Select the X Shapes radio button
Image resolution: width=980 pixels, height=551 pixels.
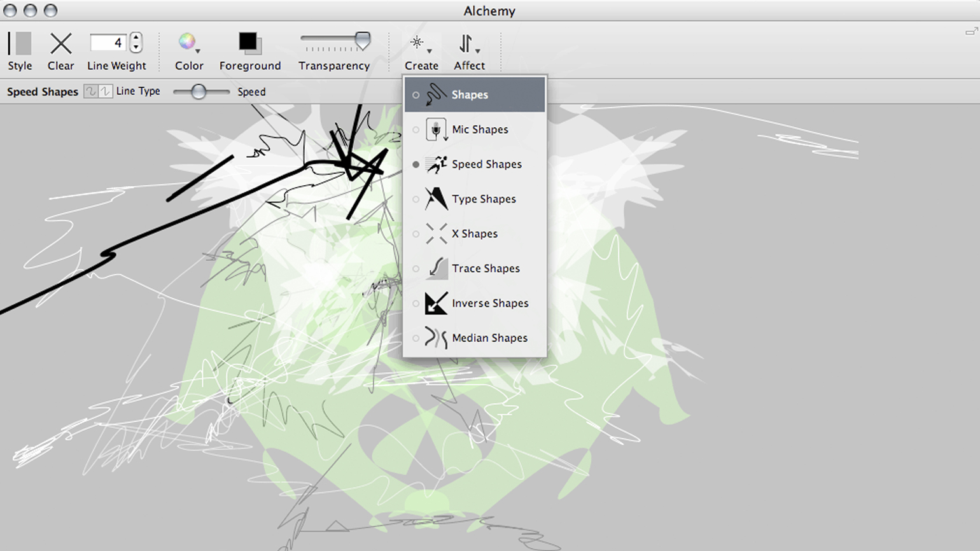(x=416, y=234)
